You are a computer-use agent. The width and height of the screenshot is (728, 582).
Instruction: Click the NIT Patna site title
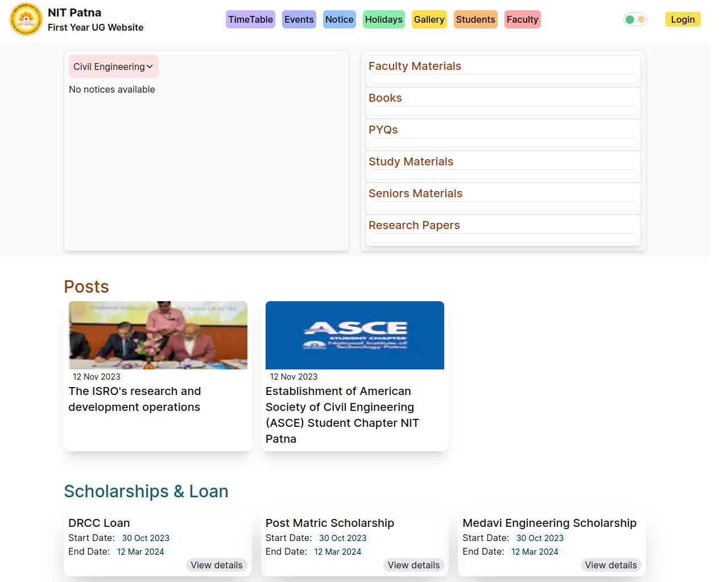pyautogui.click(x=75, y=13)
